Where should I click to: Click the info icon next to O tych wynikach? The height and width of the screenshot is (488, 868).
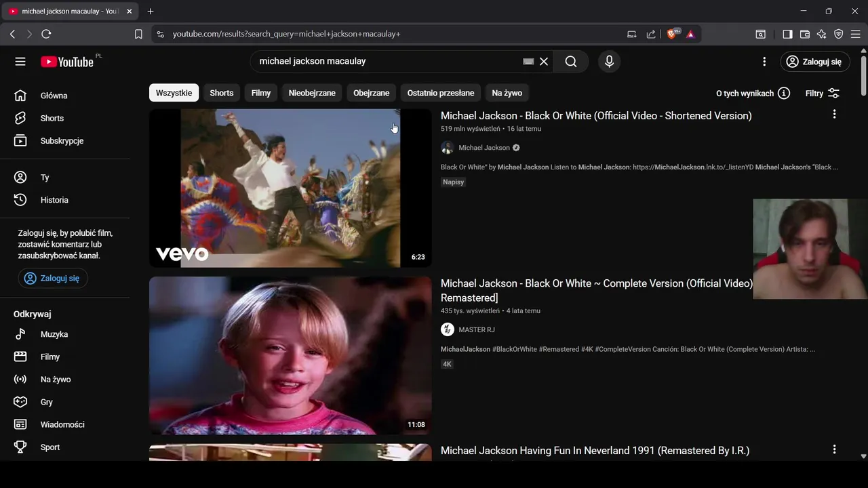[784, 94]
